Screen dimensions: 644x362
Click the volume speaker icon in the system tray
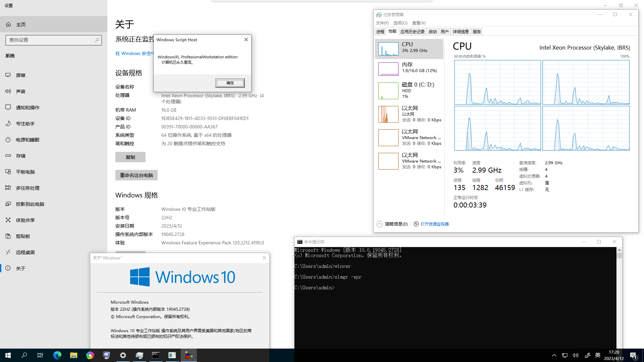pos(576,355)
